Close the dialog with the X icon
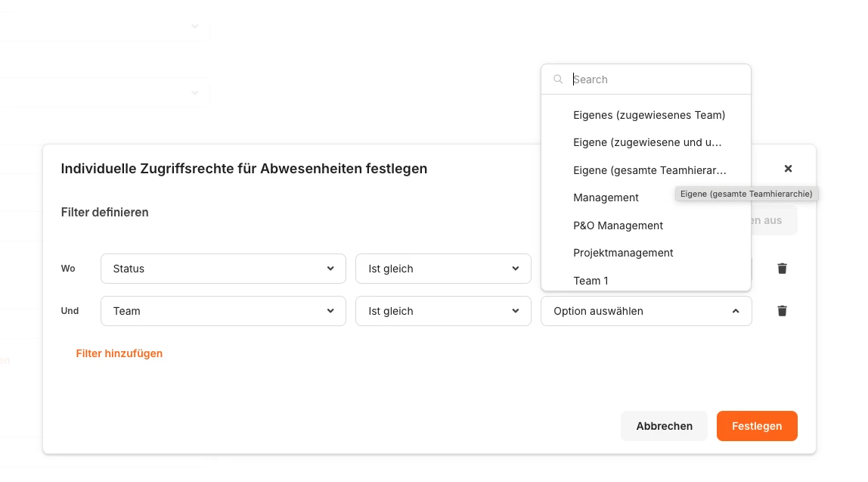Image resolution: width=868 pixels, height=482 pixels. 788,169
